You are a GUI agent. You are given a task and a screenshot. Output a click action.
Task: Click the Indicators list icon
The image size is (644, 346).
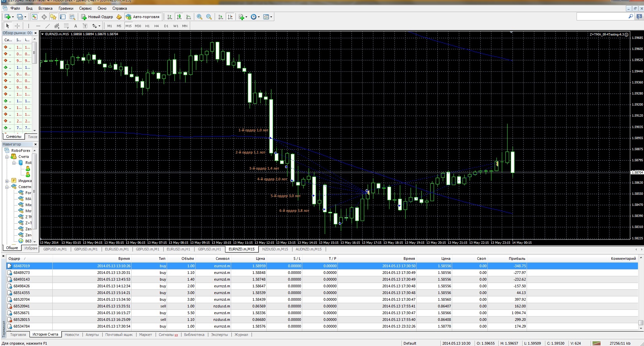pos(241,17)
